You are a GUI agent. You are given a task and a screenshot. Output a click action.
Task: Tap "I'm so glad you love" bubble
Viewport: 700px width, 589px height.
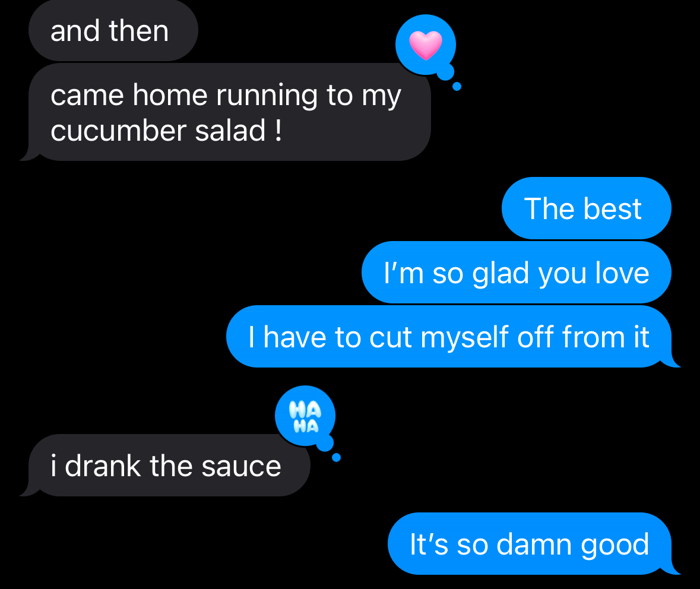[517, 273]
